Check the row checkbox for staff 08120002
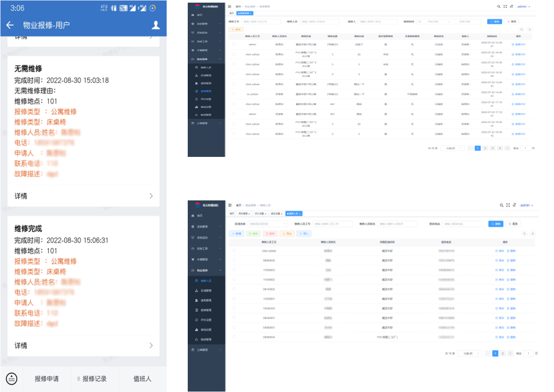Screen dimensions: 554x392 (x=234, y=289)
